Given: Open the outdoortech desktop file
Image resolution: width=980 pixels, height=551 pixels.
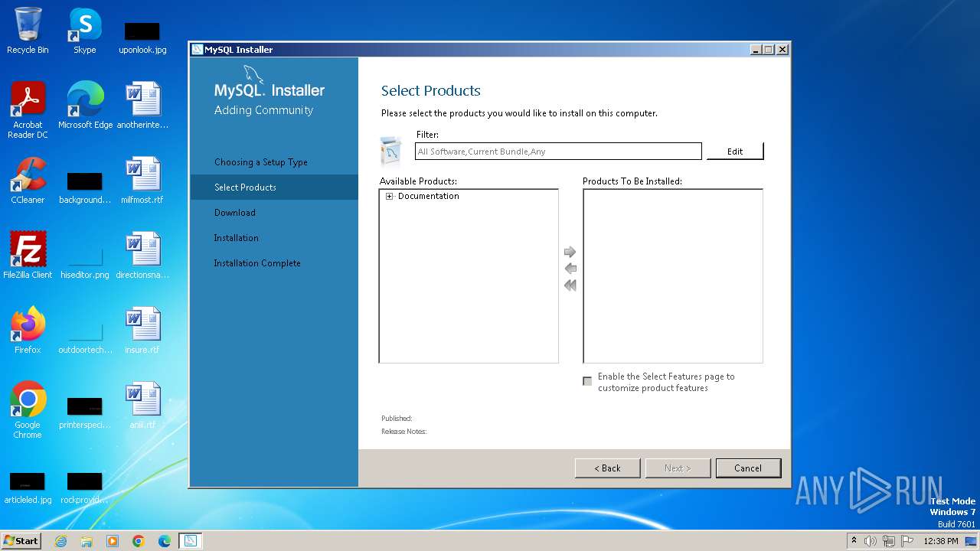Looking at the screenshot, I should (85, 337).
